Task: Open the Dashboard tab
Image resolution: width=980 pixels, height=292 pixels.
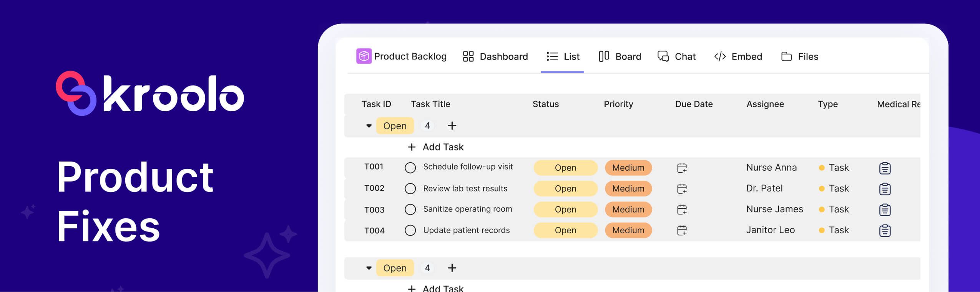Action: pos(495,56)
